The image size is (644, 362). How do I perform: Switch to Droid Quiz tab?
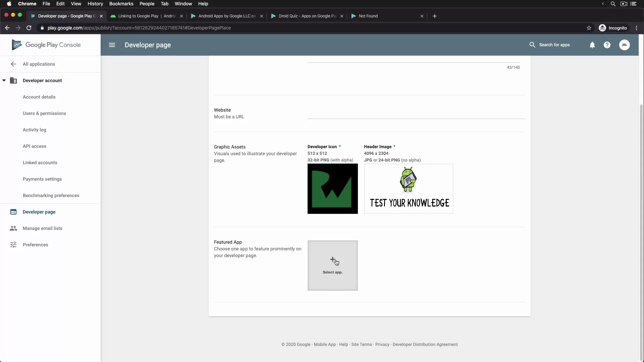coord(307,16)
